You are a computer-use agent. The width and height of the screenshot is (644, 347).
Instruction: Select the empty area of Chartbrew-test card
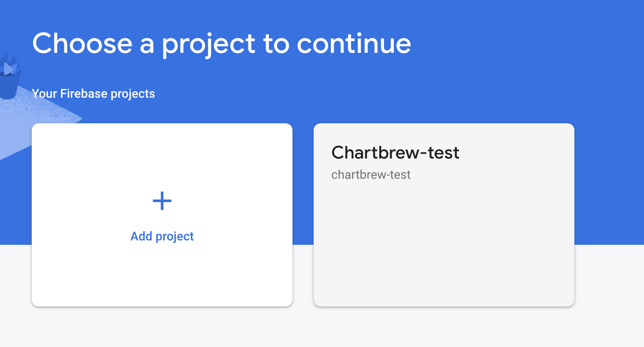click(444, 247)
